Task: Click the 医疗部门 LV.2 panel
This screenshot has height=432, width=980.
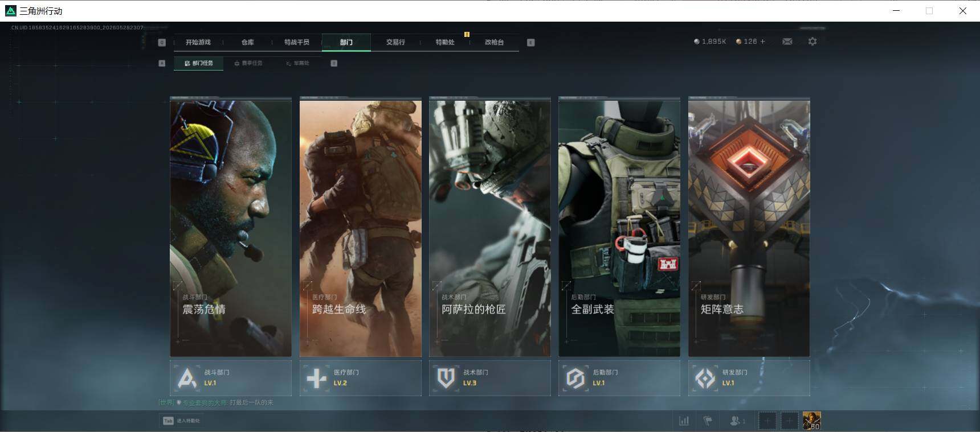Action: pyautogui.click(x=361, y=378)
